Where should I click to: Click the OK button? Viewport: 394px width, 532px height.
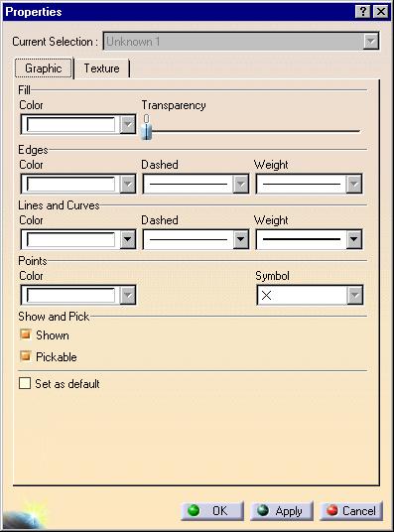point(212,510)
